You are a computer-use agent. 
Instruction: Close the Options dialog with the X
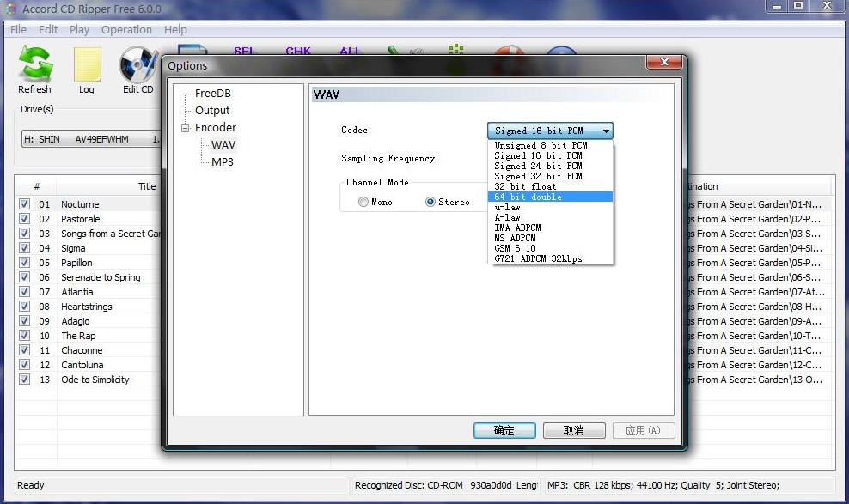663,64
